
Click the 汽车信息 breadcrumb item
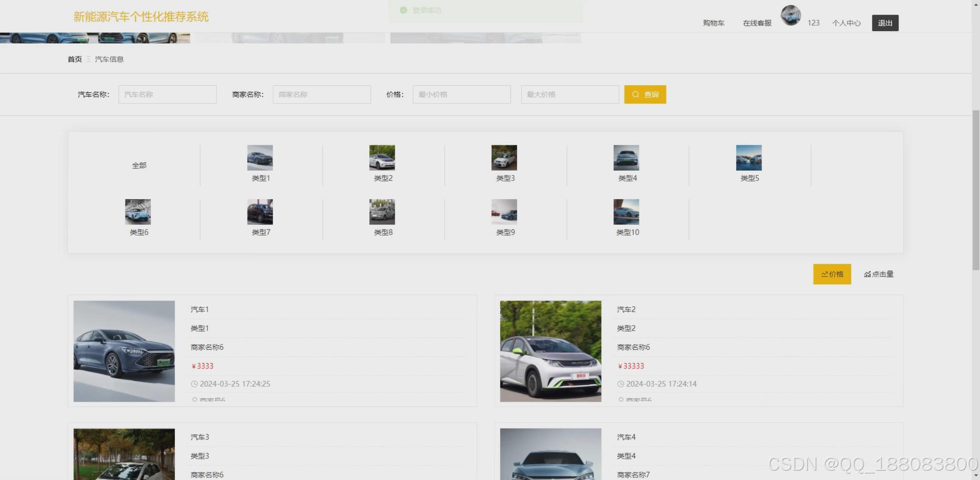tap(109, 59)
